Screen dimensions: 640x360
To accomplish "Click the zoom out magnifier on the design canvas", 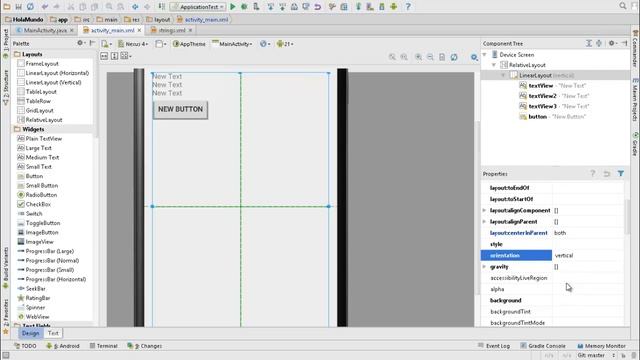I will pos(430,57).
